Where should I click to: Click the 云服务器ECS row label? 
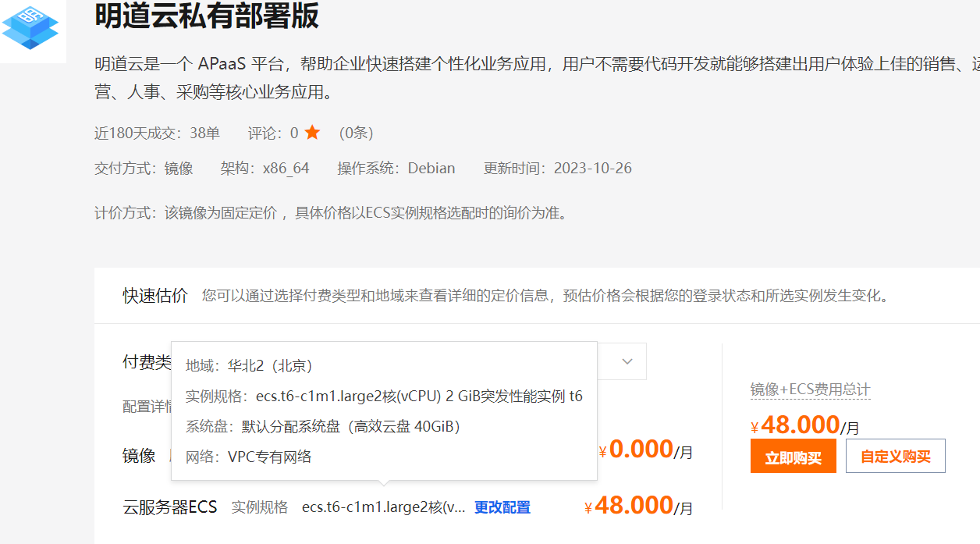(170, 507)
